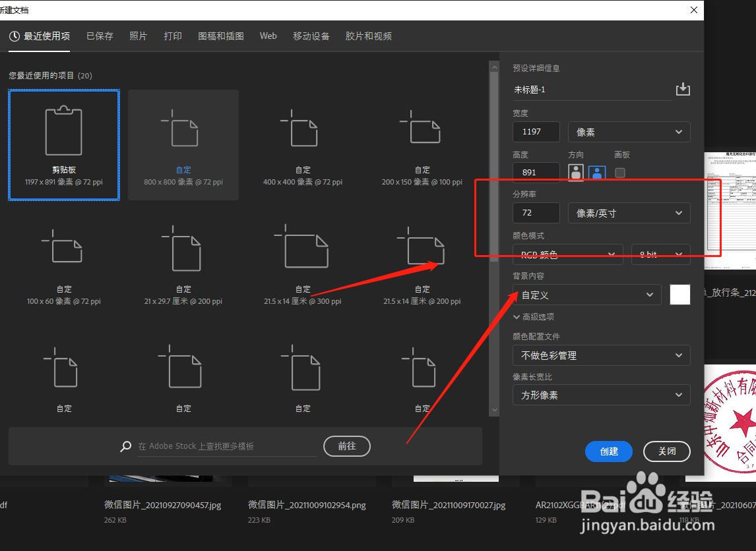This screenshot has width=756, height=551.
Task: Click the red seal thumbnail in background window
Action: coord(730,423)
